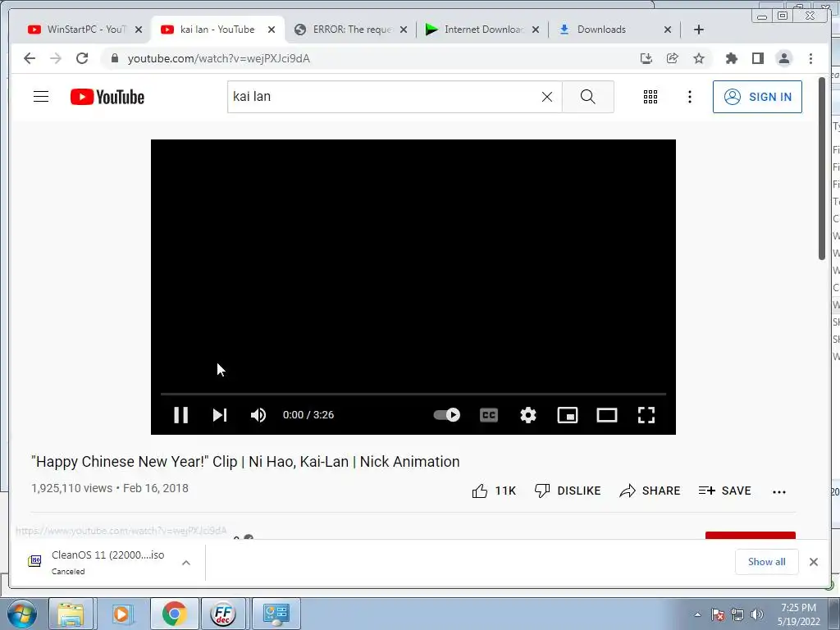Switch to theater mode
840x630 pixels.
[x=607, y=414]
